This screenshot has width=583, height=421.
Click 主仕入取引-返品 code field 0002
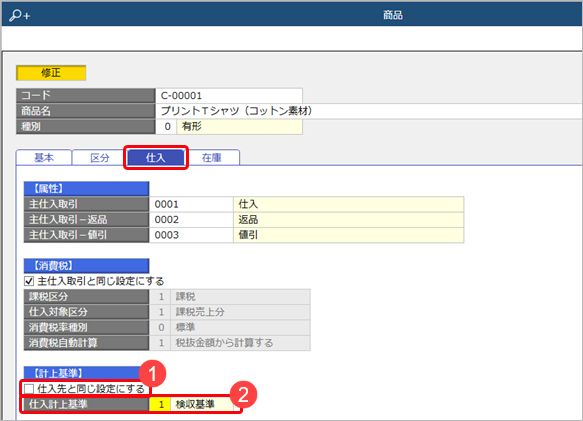click(191, 219)
